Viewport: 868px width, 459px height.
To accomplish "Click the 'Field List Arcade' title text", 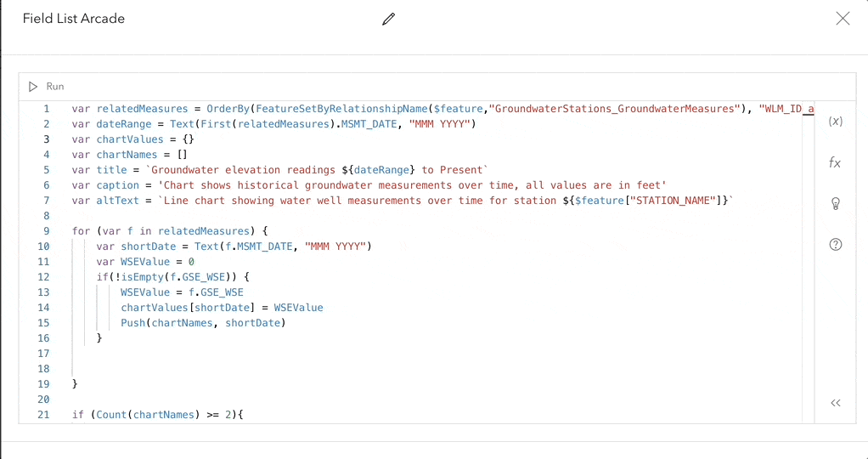I will tap(74, 19).
